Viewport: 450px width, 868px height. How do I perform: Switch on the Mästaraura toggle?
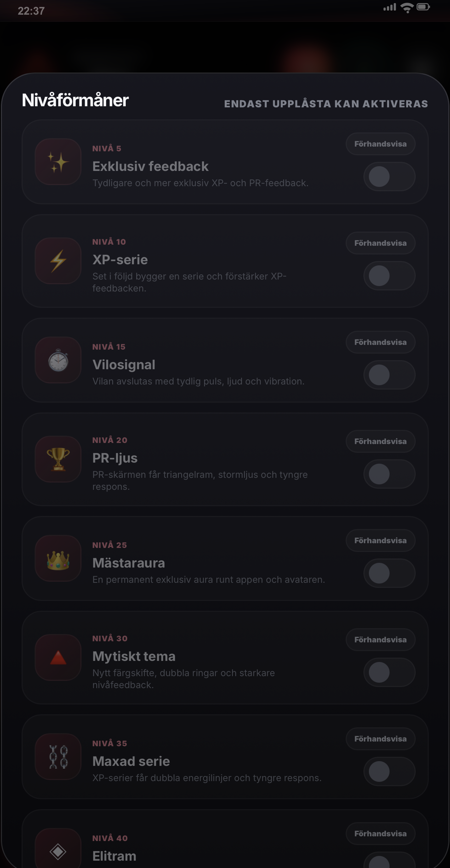click(389, 573)
